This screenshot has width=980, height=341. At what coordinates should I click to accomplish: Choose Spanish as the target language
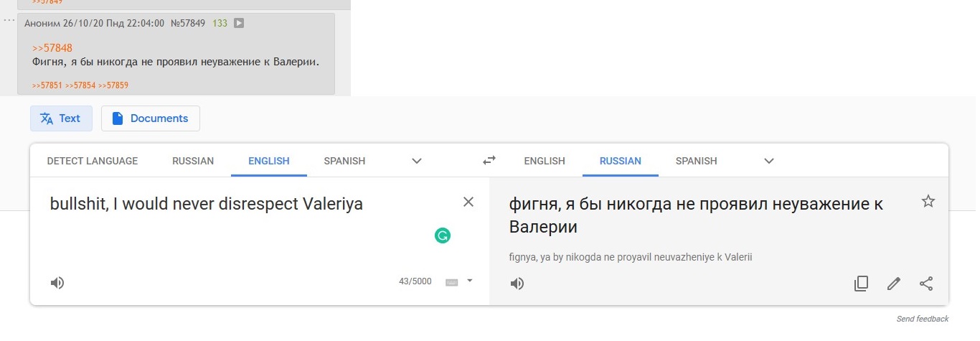696,161
